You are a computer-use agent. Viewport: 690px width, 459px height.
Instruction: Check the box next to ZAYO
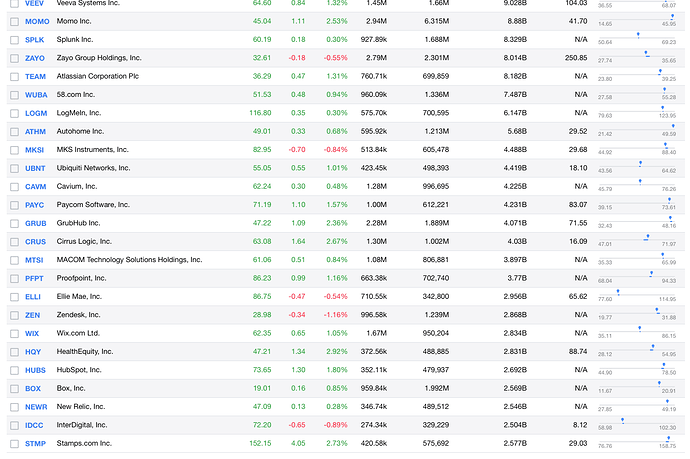13,58
